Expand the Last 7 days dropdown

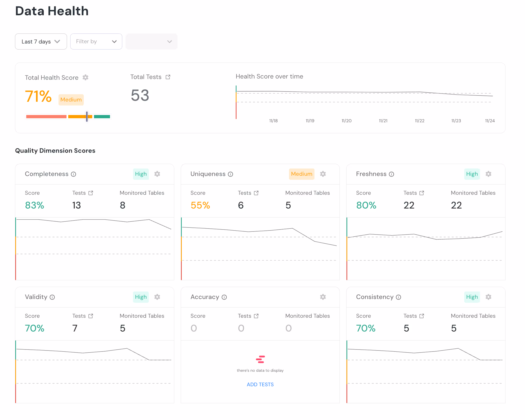coord(41,41)
